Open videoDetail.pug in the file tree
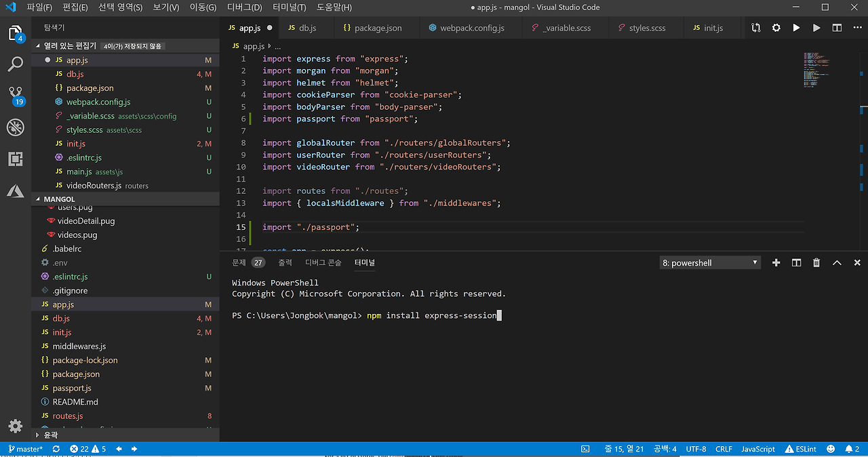Screen dimensions: 868x457 pos(126,221)
